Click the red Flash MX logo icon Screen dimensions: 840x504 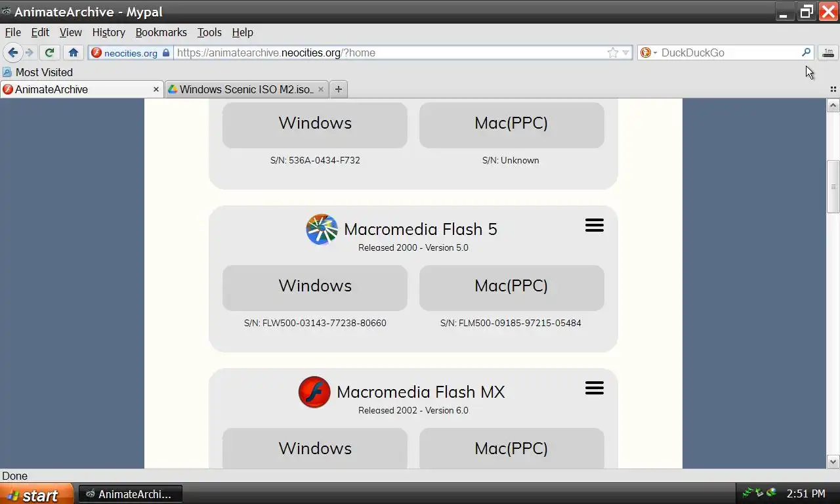tap(314, 392)
